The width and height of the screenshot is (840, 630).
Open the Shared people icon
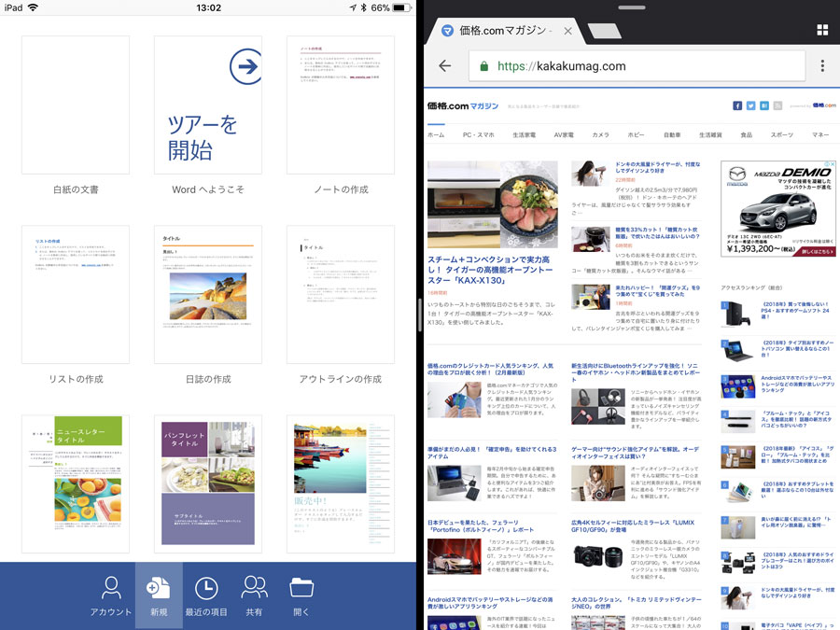click(254, 588)
